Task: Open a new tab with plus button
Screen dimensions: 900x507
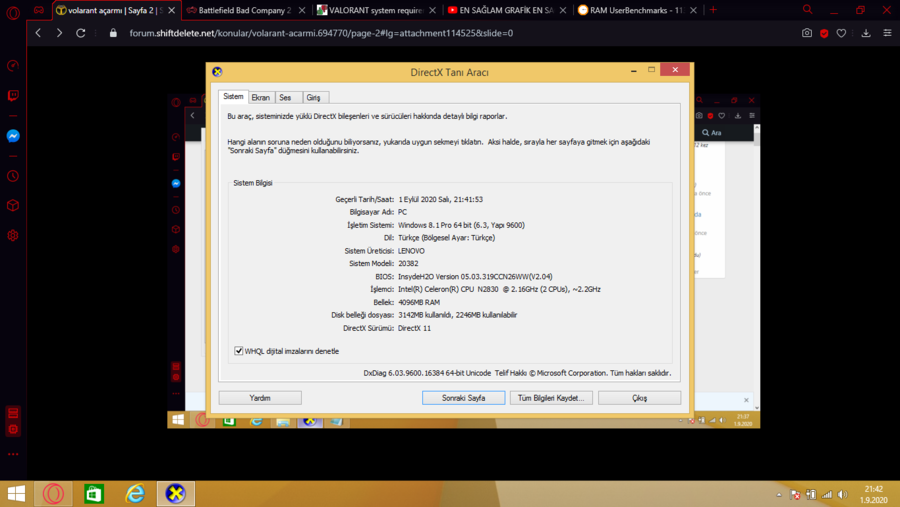Action: pyautogui.click(x=713, y=10)
